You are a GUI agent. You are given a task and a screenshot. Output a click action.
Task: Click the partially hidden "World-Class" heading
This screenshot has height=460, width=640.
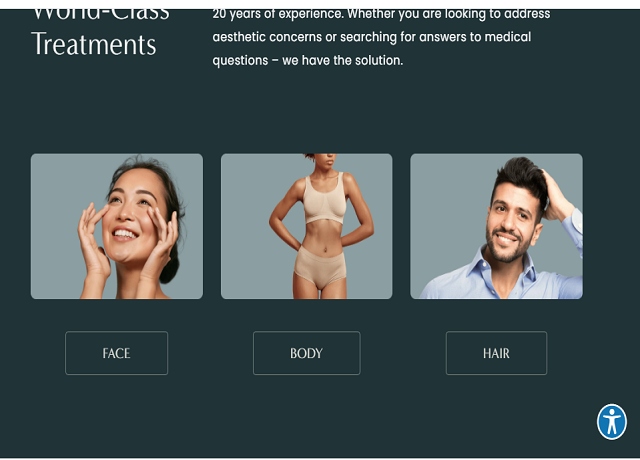point(100,14)
